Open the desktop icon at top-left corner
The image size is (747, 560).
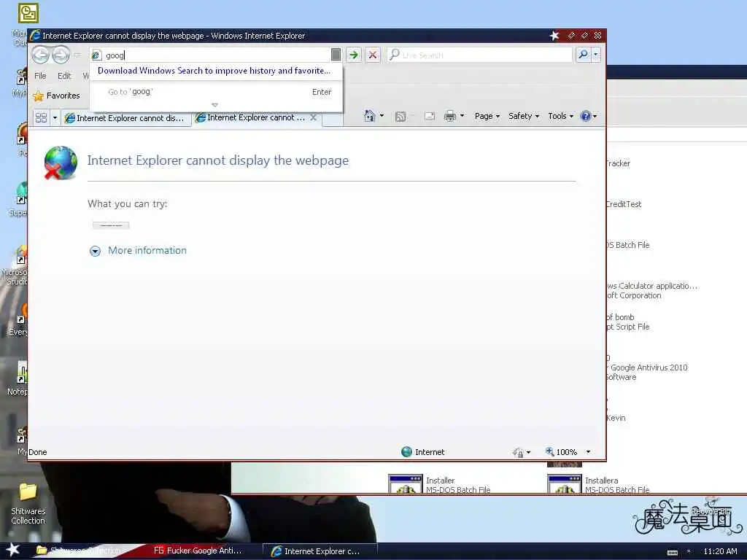(x=28, y=13)
